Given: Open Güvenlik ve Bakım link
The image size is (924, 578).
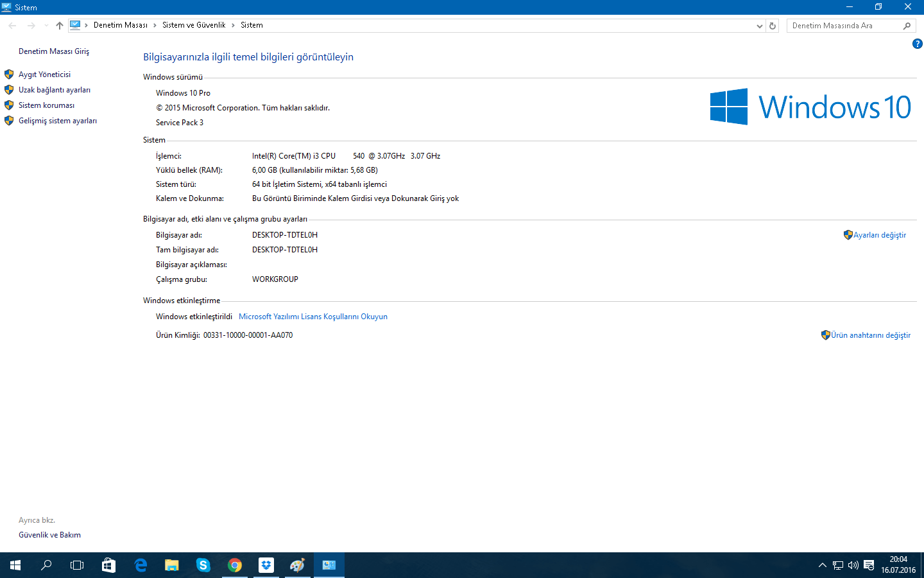Looking at the screenshot, I should 49,535.
